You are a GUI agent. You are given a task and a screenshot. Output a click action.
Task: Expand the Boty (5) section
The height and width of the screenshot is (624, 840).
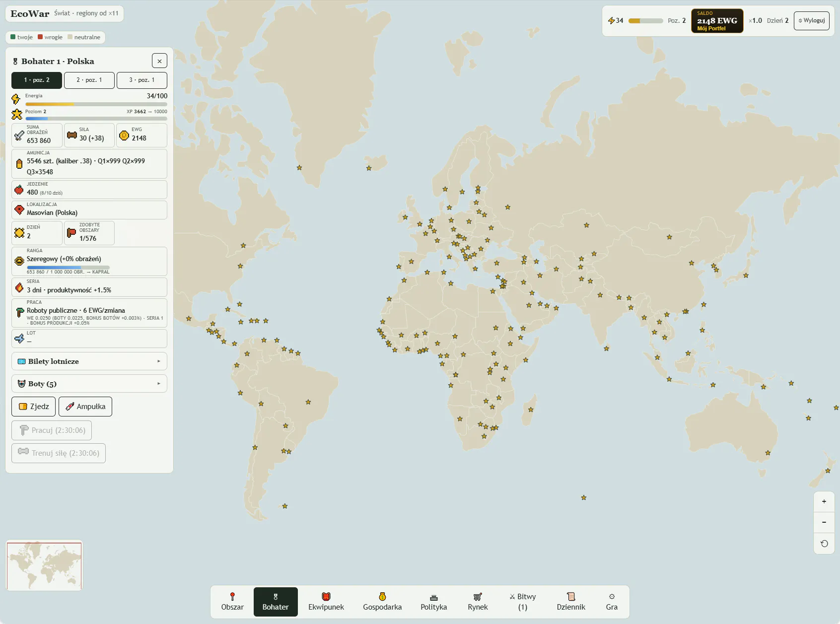[89, 384]
